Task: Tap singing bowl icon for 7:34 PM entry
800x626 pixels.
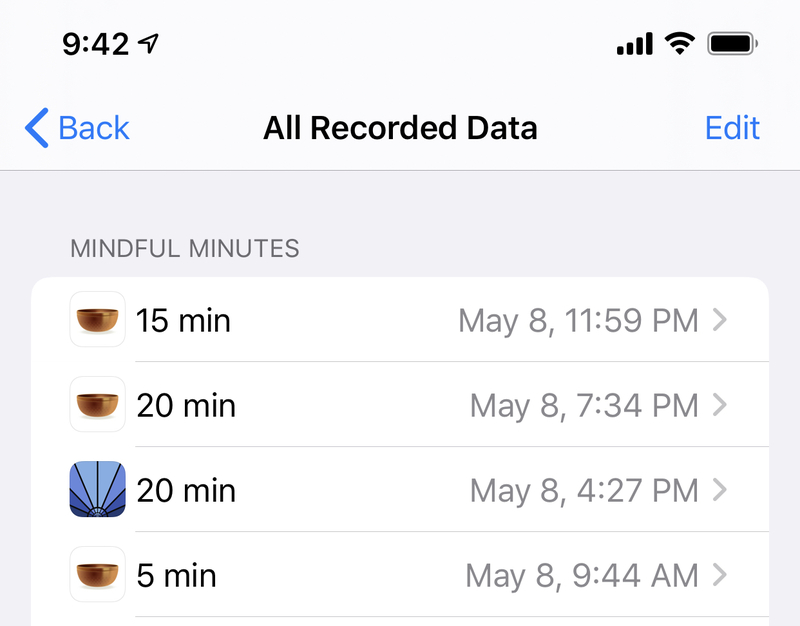Action: [97, 404]
